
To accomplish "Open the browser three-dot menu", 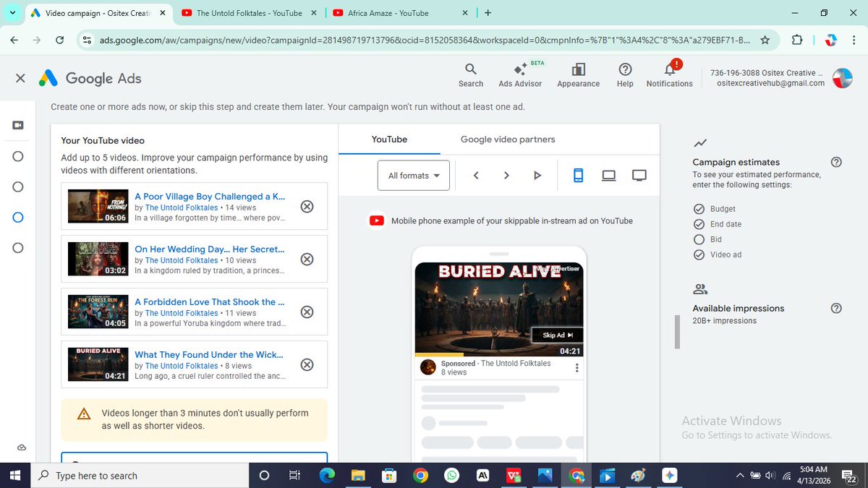I will 854,40.
